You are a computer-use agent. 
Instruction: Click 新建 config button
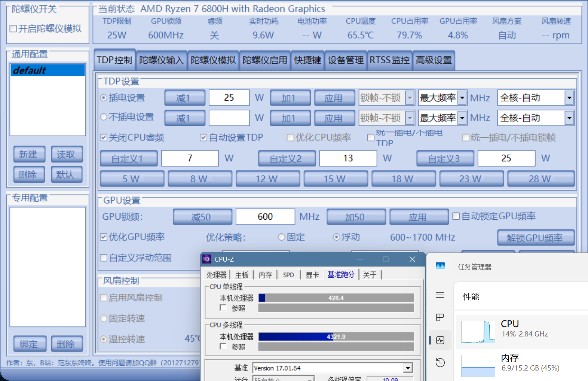coord(29,154)
